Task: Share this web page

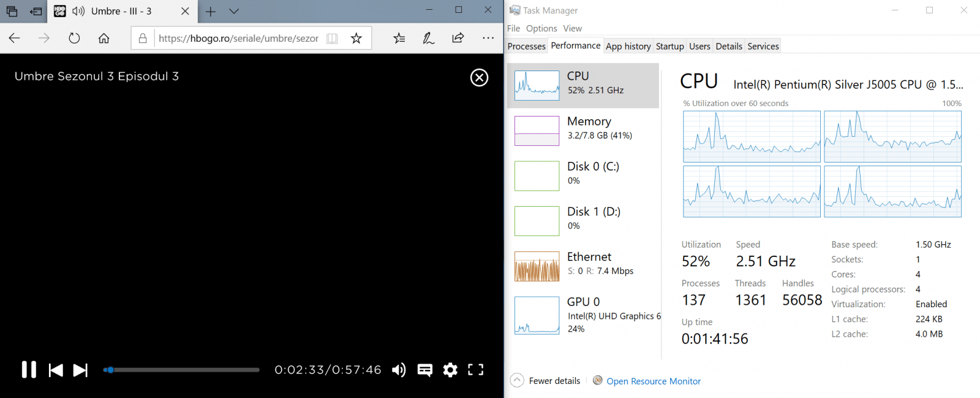Action: pos(458,38)
